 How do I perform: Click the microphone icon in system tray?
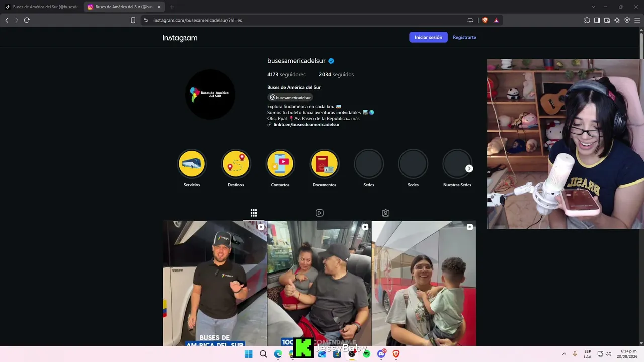pyautogui.click(x=575, y=354)
